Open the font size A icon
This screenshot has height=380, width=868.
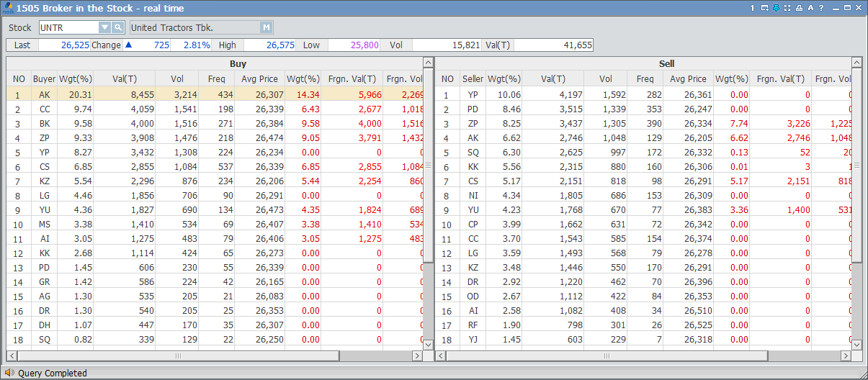pos(810,8)
